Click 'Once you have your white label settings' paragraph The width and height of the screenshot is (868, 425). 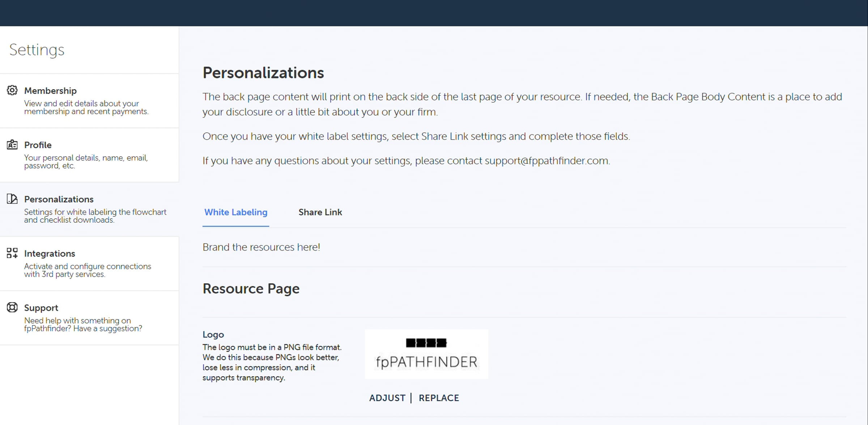(416, 136)
